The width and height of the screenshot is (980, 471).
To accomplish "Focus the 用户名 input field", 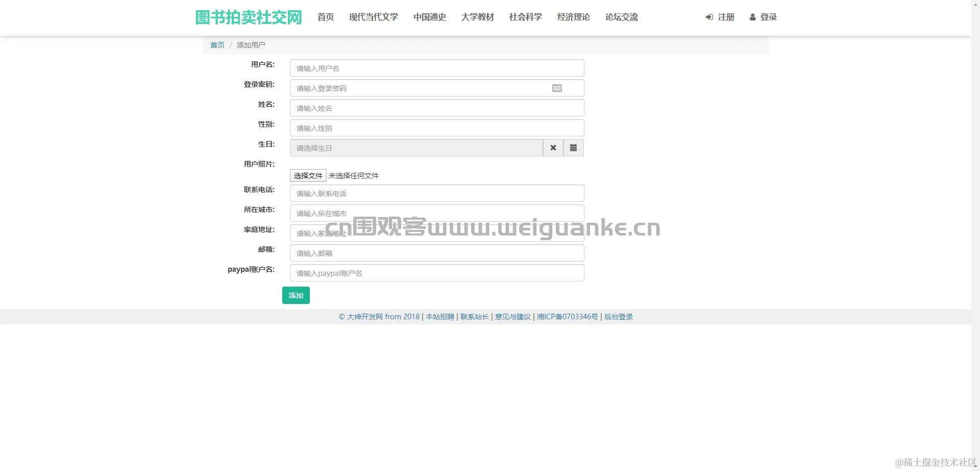I will 437,68.
